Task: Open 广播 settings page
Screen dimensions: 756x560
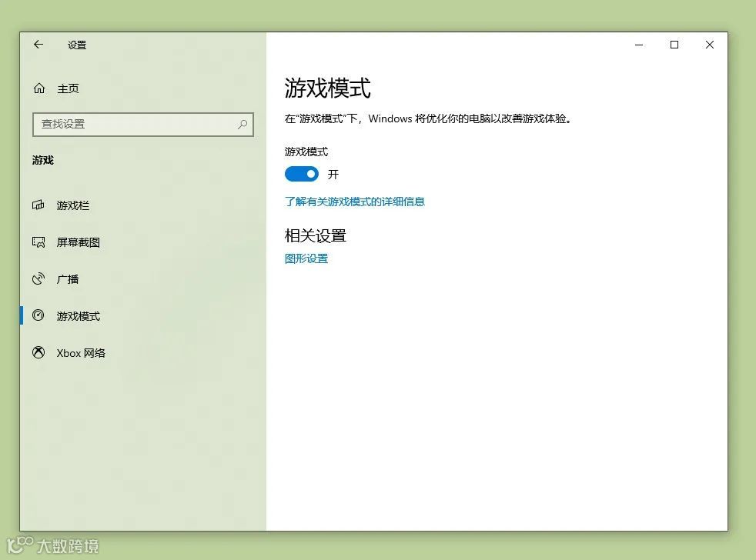Action: coord(68,279)
